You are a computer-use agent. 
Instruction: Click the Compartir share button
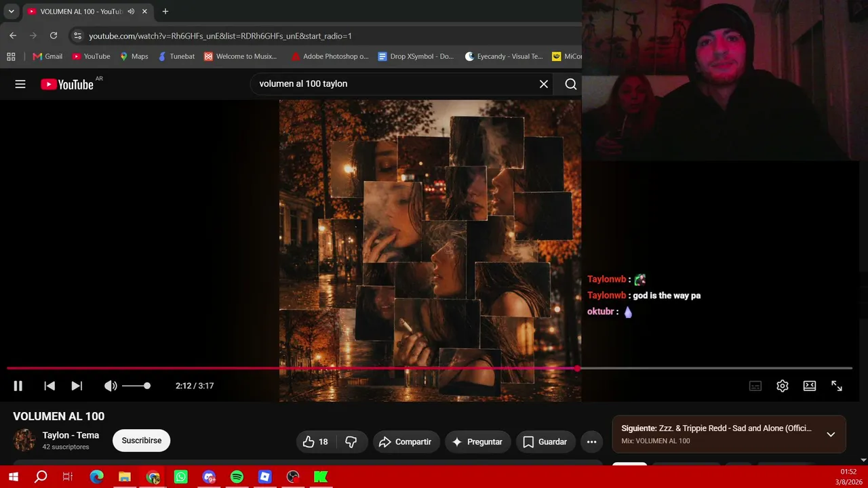(x=406, y=442)
